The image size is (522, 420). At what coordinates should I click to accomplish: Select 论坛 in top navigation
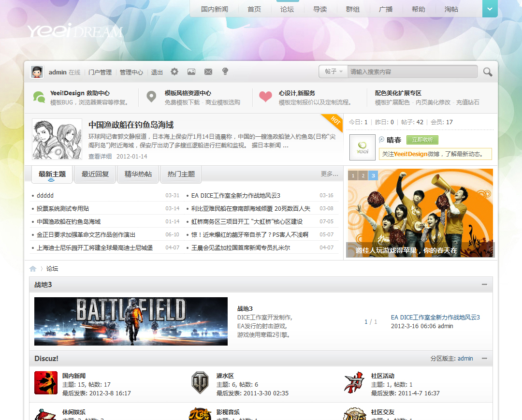[287, 9]
